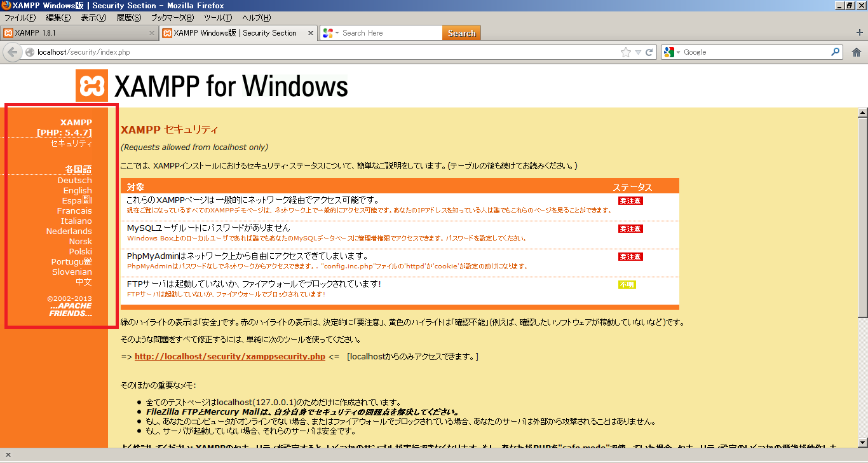Viewport: 868px width, 463px height.
Task: Focus the Search Here toolbar input field
Action: (x=391, y=33)
